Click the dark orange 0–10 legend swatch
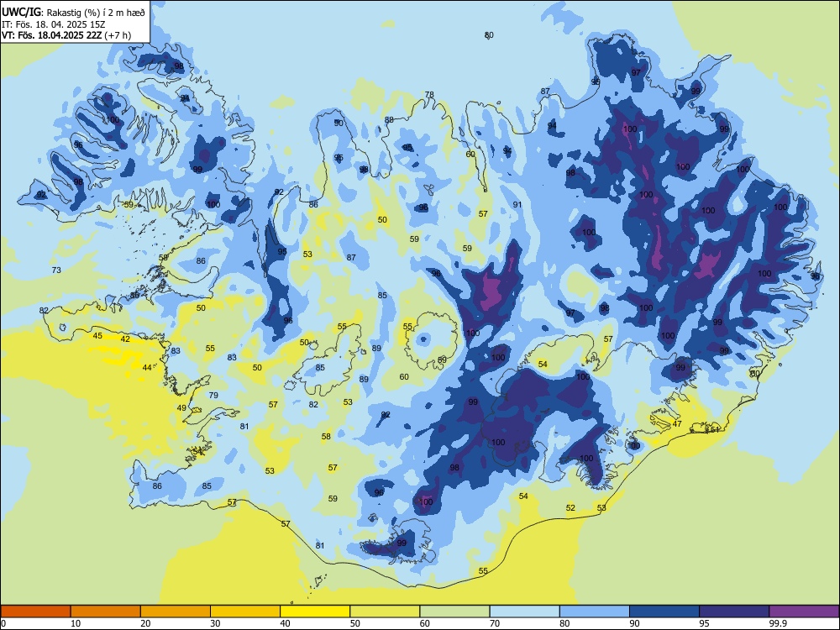The image size is (840, 630). point(36,612)
